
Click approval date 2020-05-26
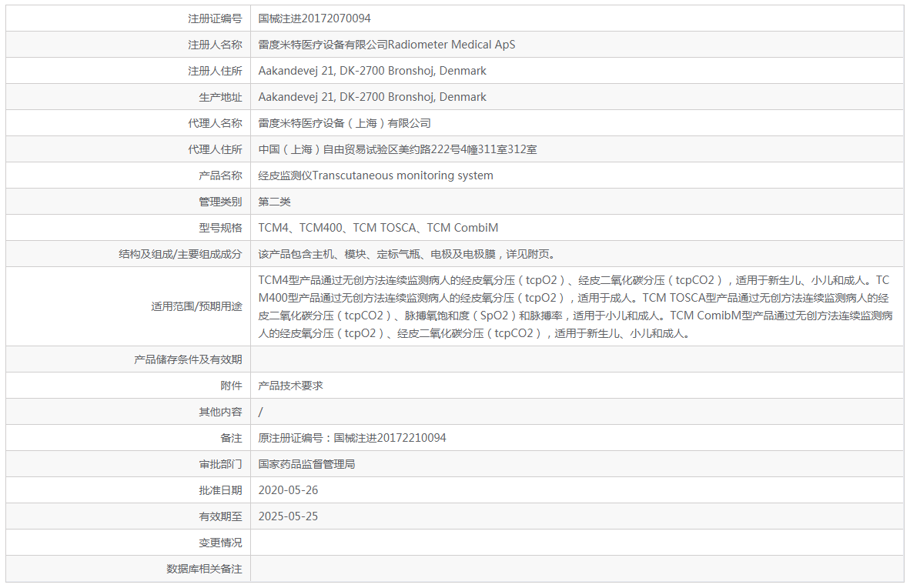(289, 490)
